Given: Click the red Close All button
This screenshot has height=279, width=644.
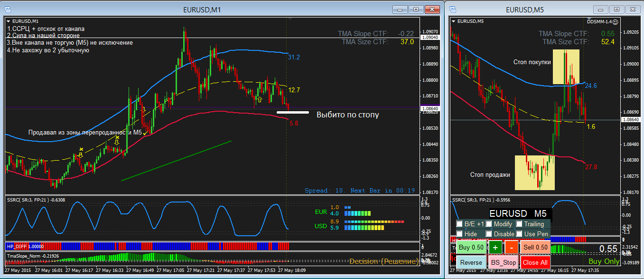Looking at the screenshot, I should coord(535,262).
